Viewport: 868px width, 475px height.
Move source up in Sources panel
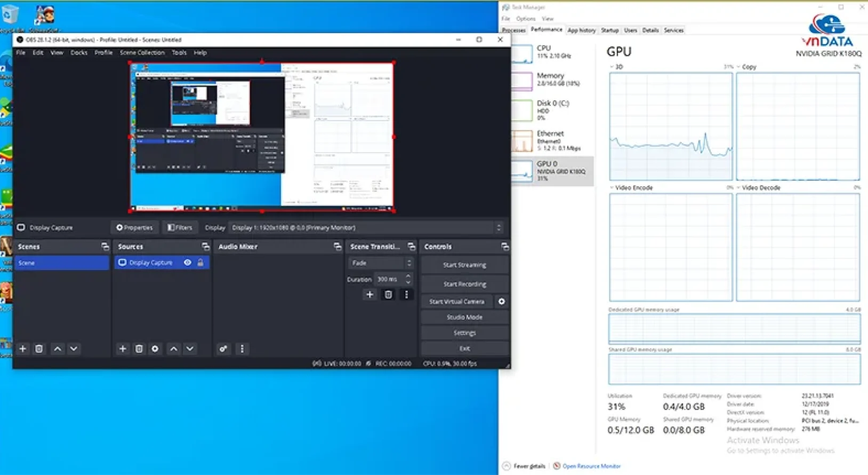(x=174, y=349)
